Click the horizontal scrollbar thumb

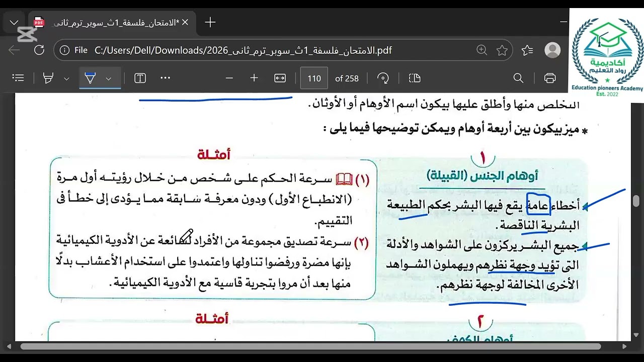tap(310, 346)
